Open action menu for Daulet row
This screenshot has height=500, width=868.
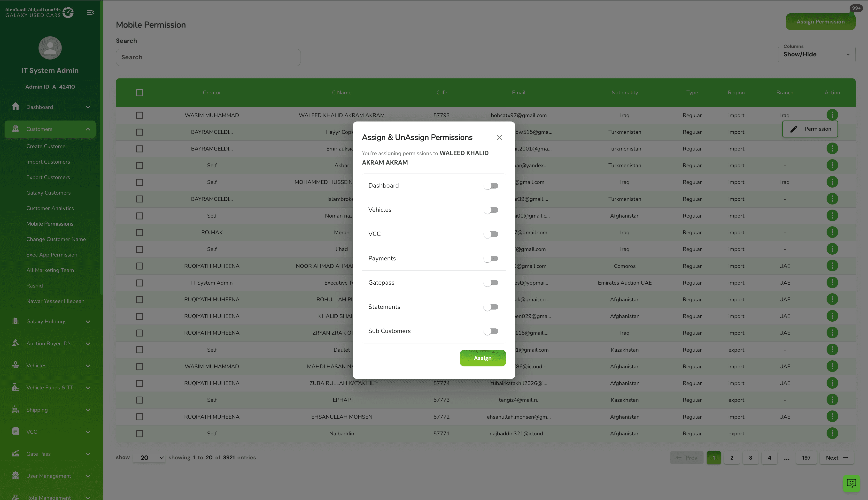[x=832, y=349]
